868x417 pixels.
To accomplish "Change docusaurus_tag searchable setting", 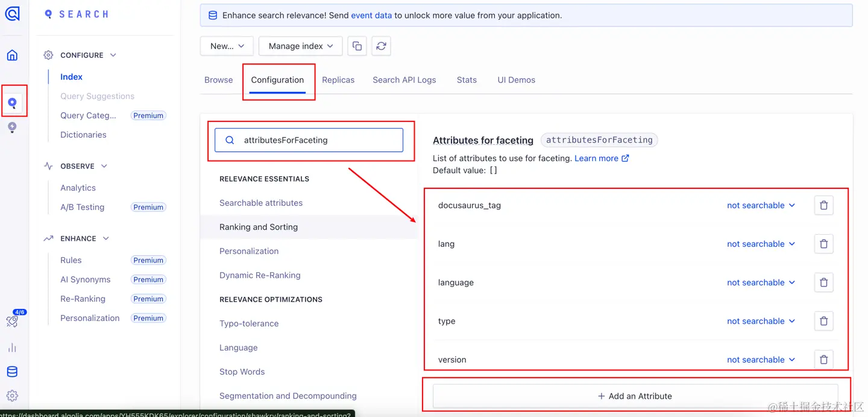I will (x=761, y=205).
